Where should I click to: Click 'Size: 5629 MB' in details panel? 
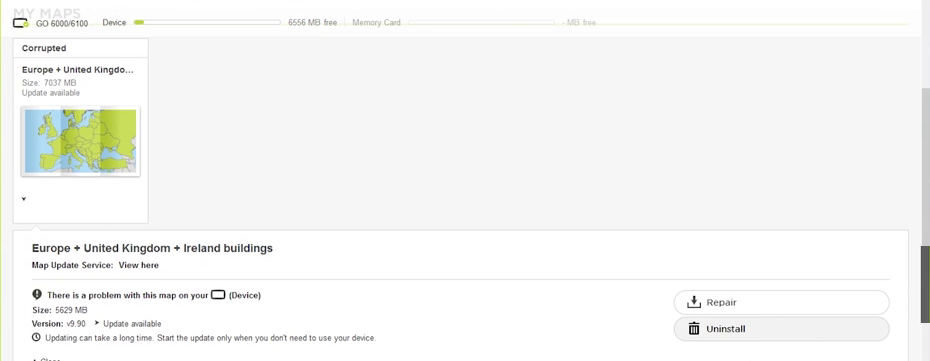59,310
